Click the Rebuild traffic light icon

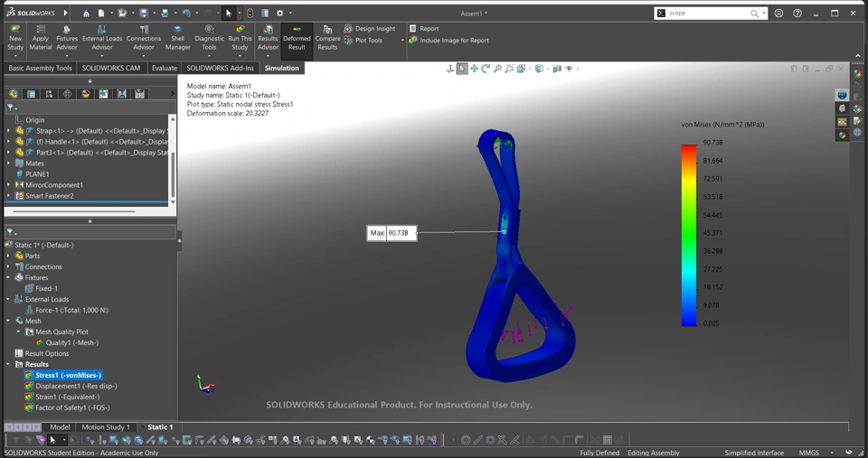pyautogui.click(x=250, y=14)
